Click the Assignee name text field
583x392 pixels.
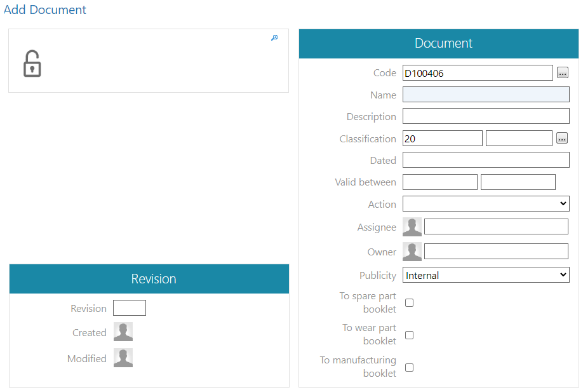[x=496, y=227]
